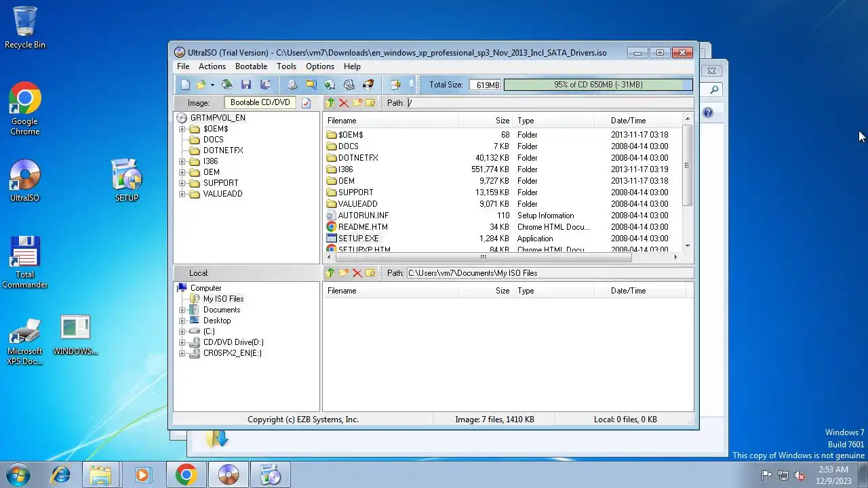Expand the VALUEADD tree node

coord(182,194)
